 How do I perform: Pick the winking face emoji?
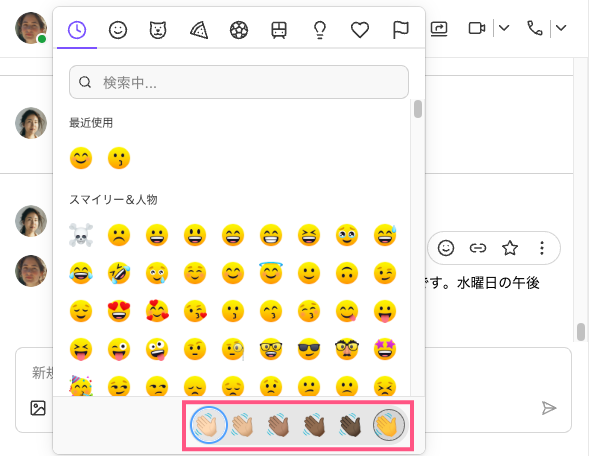(385, 273)
